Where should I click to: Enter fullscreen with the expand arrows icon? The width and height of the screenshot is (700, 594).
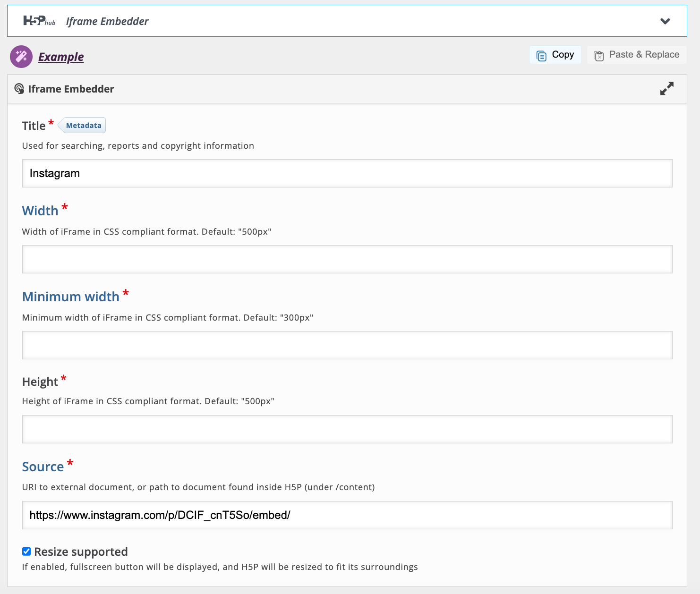coord(667,88)
